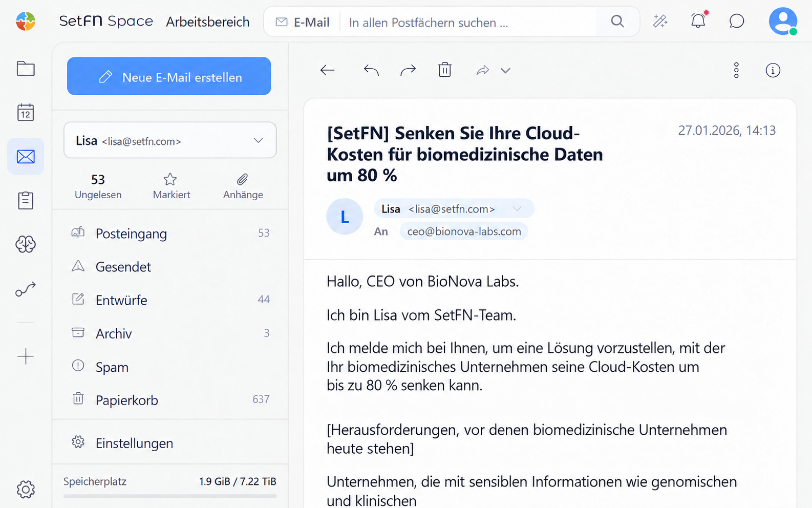Click the share arrow icon in the toolbar
812x508 pixels.
[483, 70]
